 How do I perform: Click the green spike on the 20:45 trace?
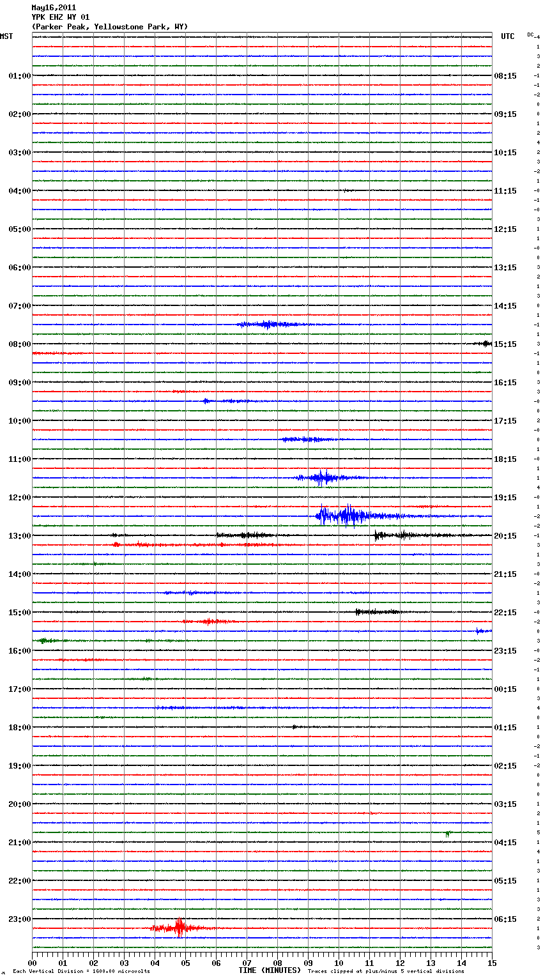(x=448, y=833)
